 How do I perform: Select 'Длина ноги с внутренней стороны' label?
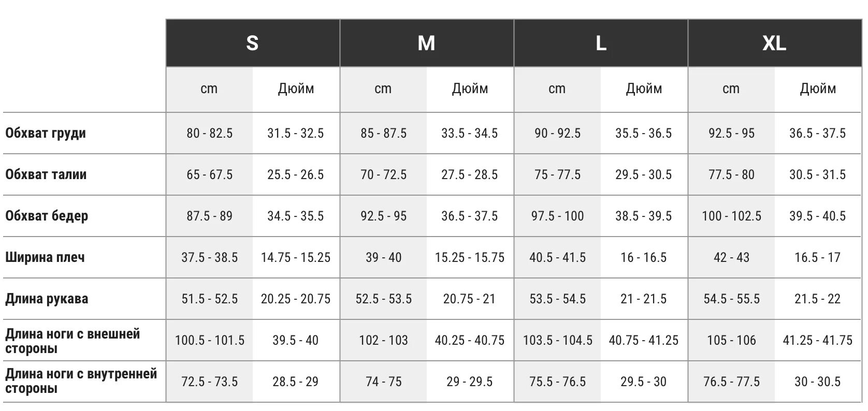pos(81,381)
